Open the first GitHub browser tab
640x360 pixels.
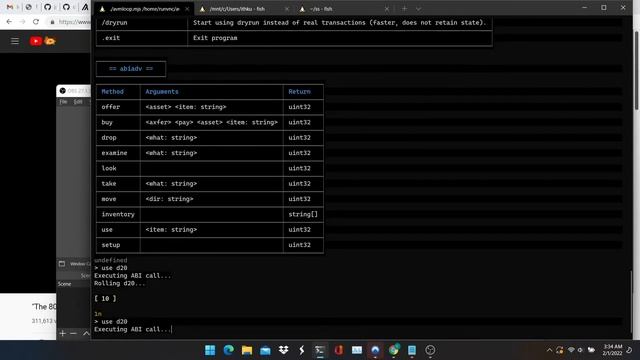(47, 7)
